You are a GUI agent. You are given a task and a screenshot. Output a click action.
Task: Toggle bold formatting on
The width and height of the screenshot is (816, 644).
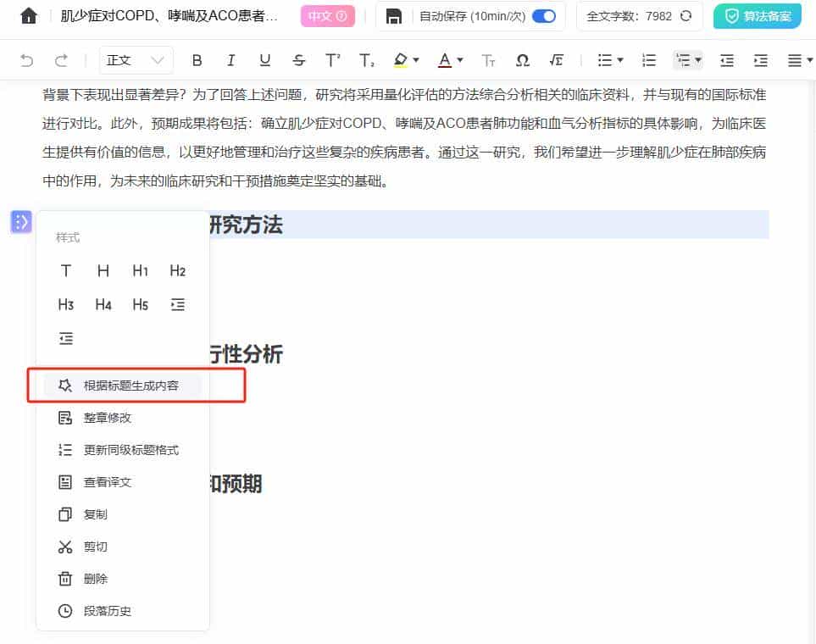pos(197,60)
